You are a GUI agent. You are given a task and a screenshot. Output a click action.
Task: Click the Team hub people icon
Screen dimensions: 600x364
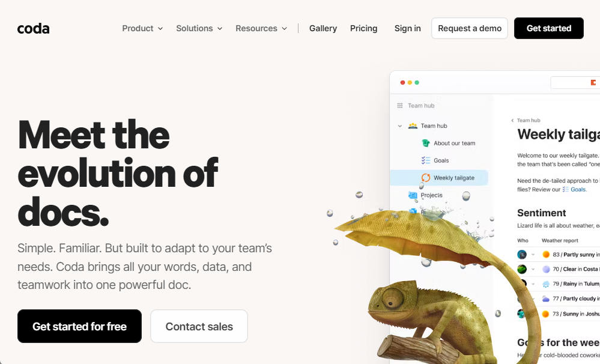(413, 126)
